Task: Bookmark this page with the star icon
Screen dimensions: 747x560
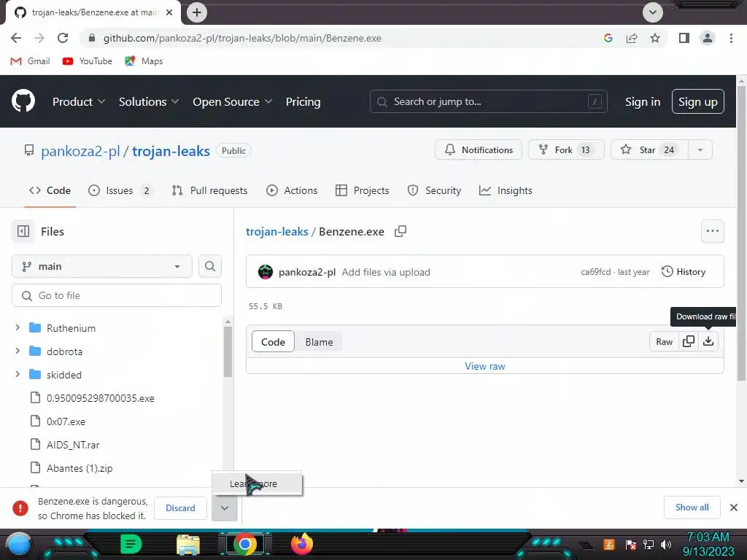Action: click(x=655, y=38)
